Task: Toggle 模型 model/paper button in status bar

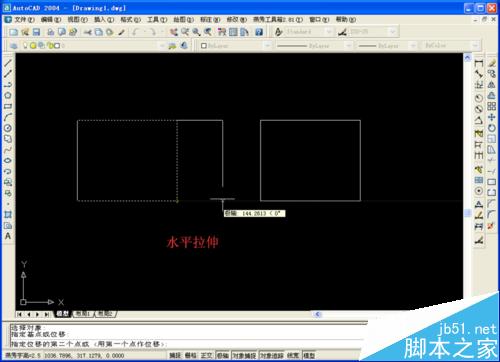Action: 309,355
